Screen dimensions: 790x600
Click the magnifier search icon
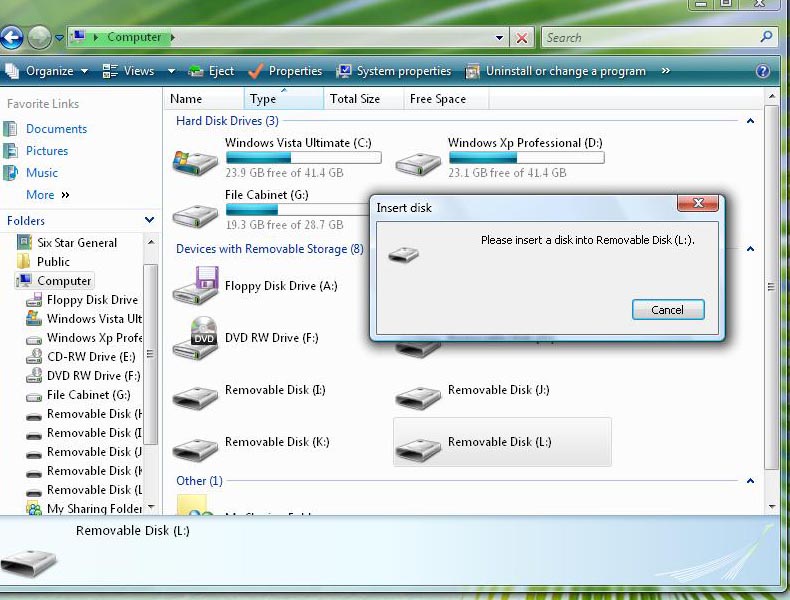(x=766, y=37)
